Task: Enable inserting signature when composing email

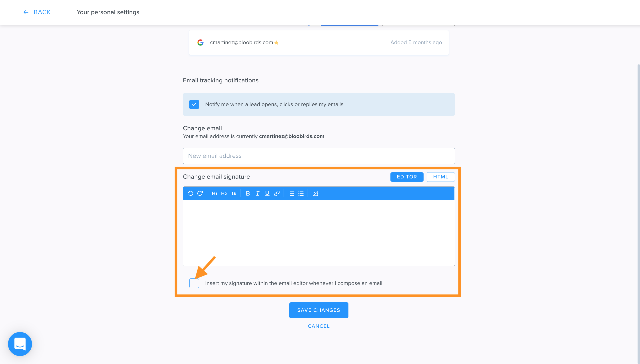Action: click(194, 283)
